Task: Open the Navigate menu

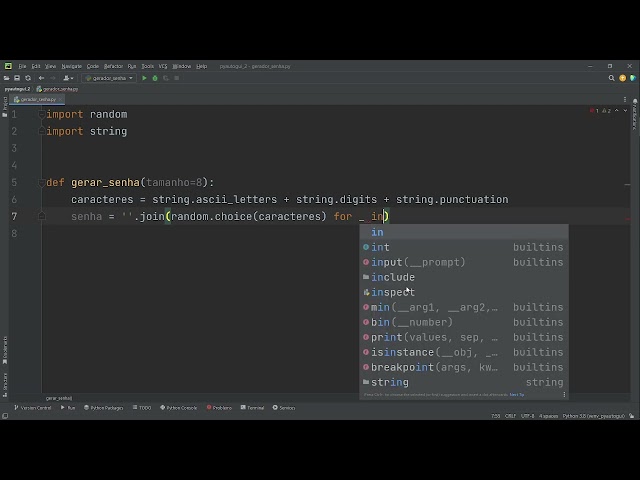Action: pos(71,66)
